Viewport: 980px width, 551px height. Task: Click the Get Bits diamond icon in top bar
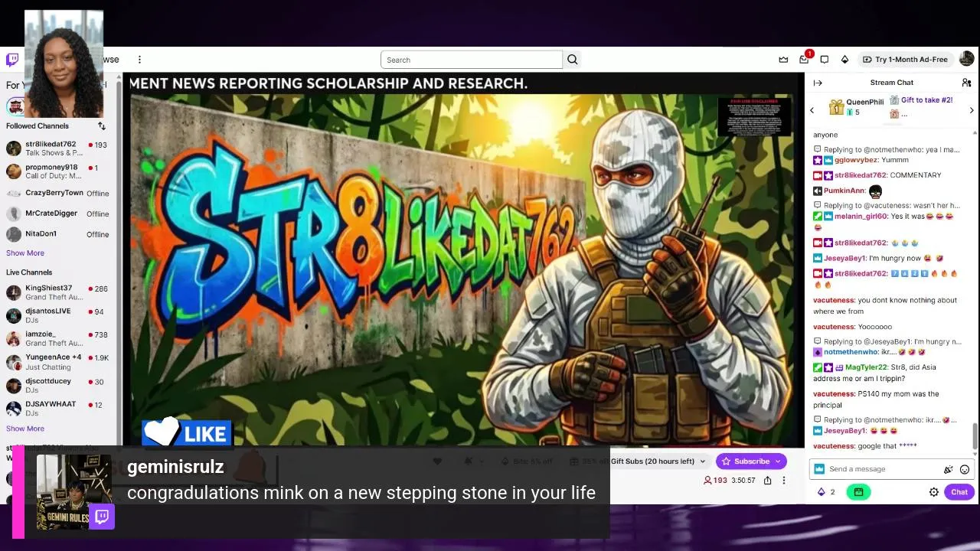[844, 60]
